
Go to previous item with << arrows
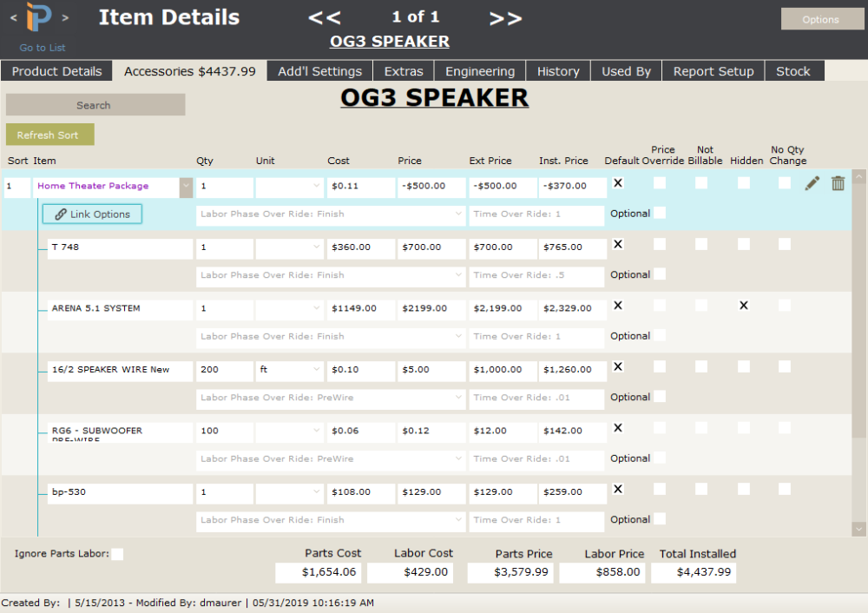coord(325,18)
